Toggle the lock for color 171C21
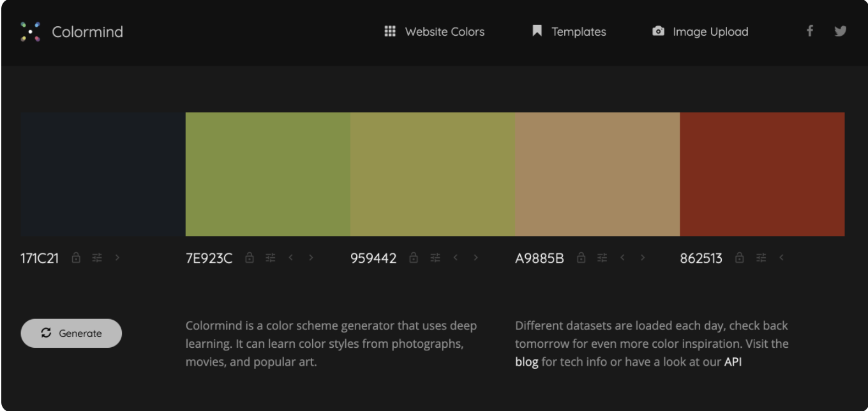 76,258
